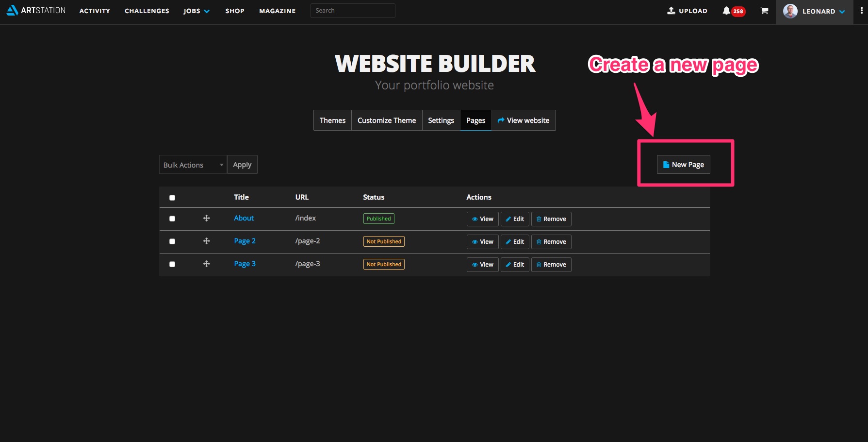Click the Published status badge
Viewport: 868px width, 442px height.
pos(379,219)
